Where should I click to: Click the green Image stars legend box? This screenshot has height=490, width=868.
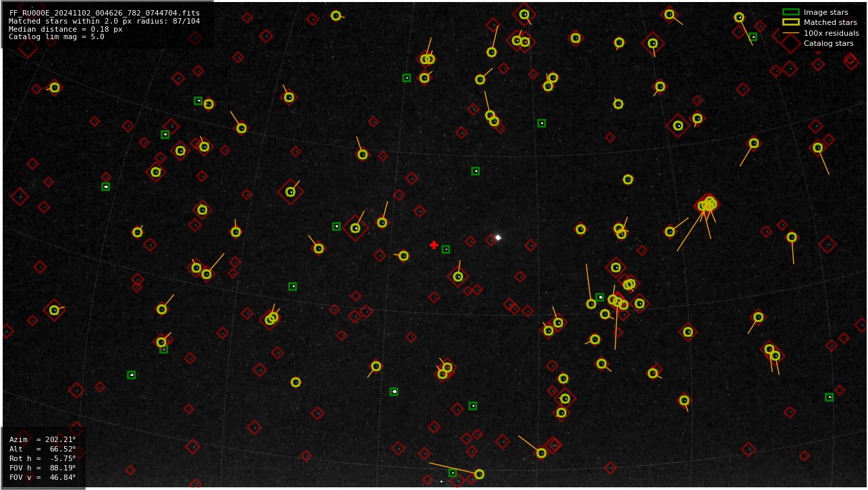[x=790, y=12]
